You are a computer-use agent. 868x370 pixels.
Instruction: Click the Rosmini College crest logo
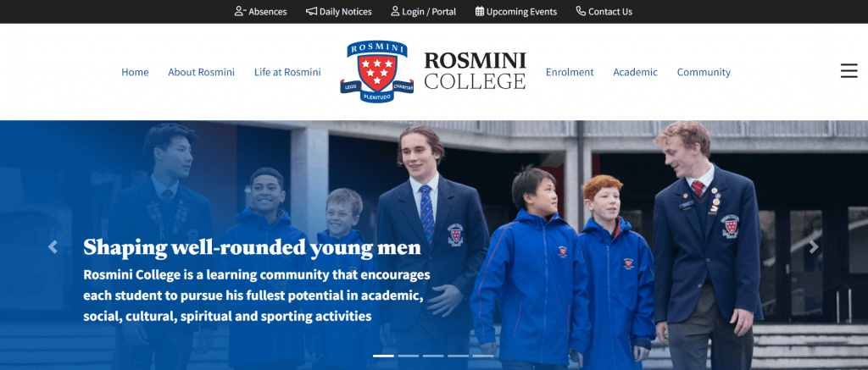(376, 72)
